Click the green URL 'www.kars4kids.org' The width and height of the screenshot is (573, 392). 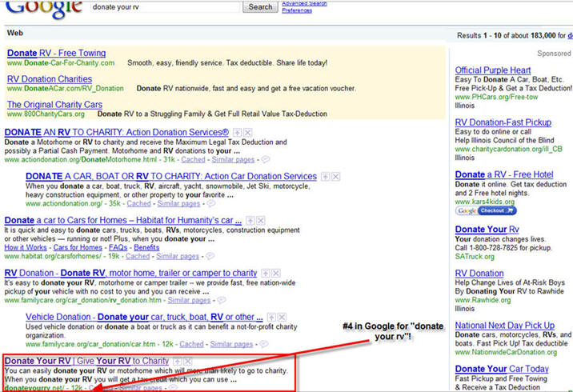pos(484,202)
